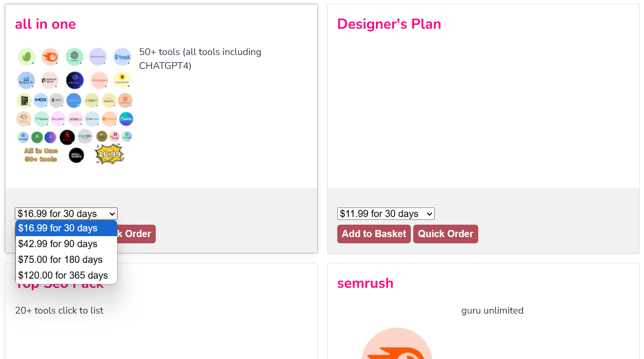The height and width of the screenshot is (359, 644).
Task: Select the $120.00 for 365 days option
Action: click(x=66, y=276)
